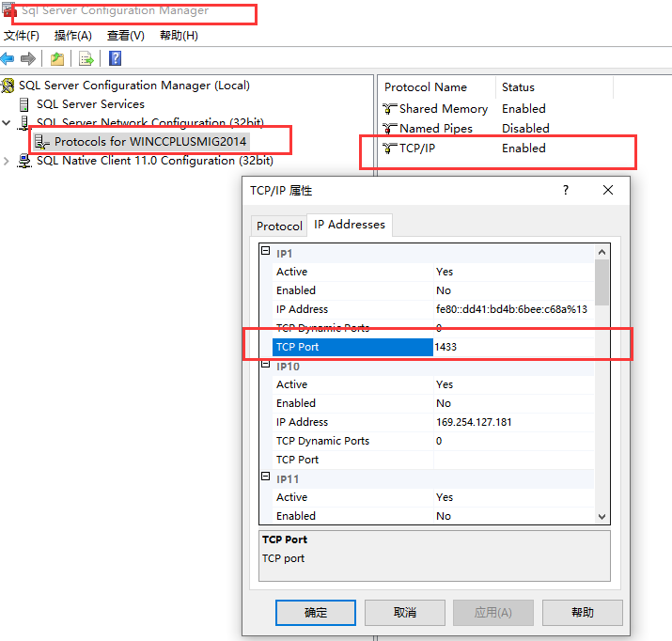The image size is (672, 641).
Task: Click the 应用(A) button
Action: pos(493,613)
